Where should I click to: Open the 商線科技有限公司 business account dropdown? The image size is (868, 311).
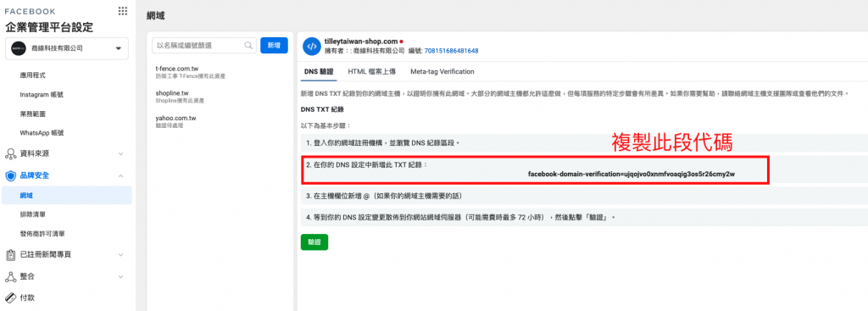pos(67,48)
